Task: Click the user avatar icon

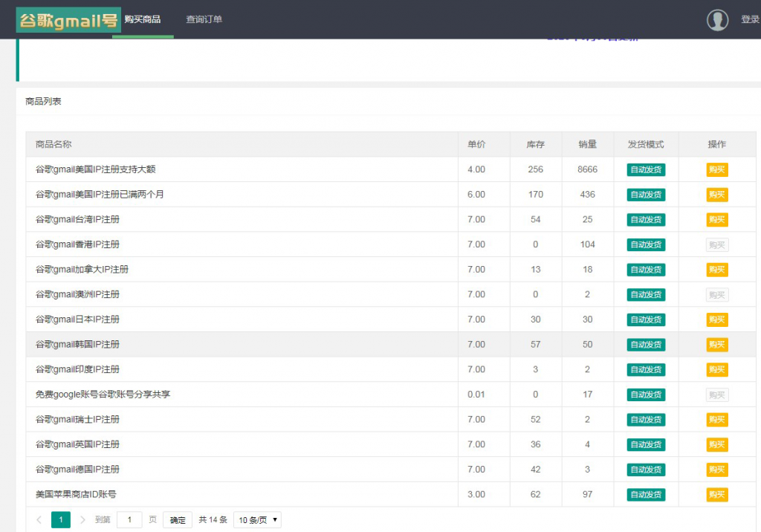Action: click(x=717, y=20)
